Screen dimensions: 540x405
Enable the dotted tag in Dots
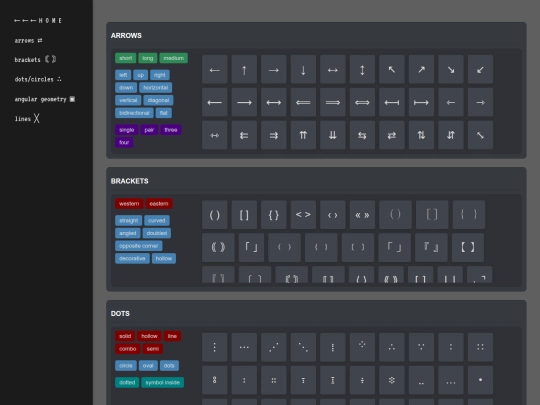(127, 383)
